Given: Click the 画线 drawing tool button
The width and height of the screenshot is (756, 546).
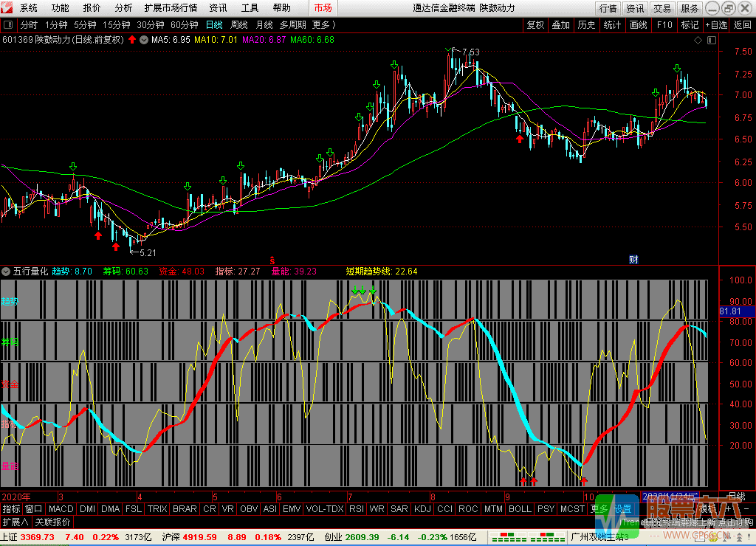Looking at the screenshot, I should (639, 25).
